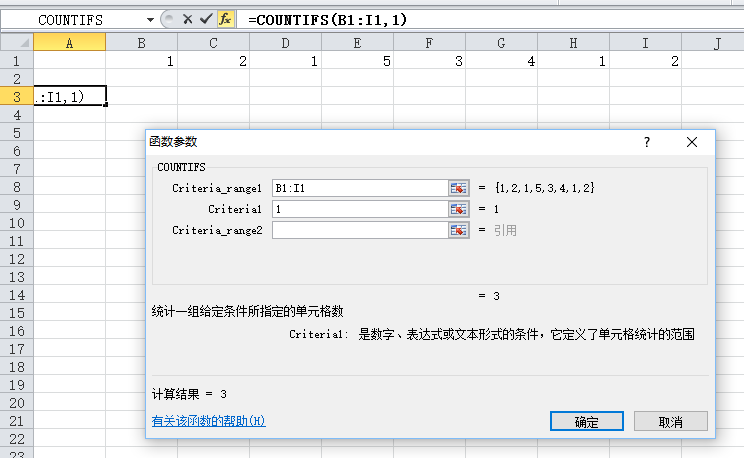Click description 统计一组给定条件所指定的单元格数
744x458 pixels.
tap(248, 311)
